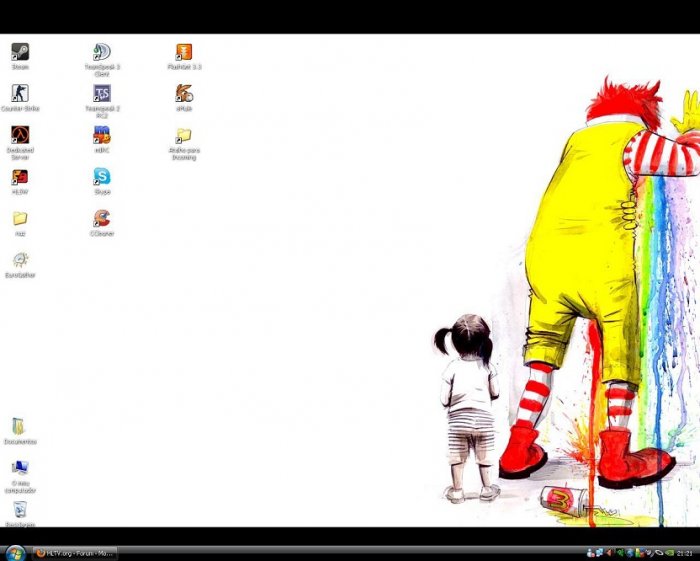Open the Documentos folder icon
The width and height of the screenshot is (700, 561).
20,431
